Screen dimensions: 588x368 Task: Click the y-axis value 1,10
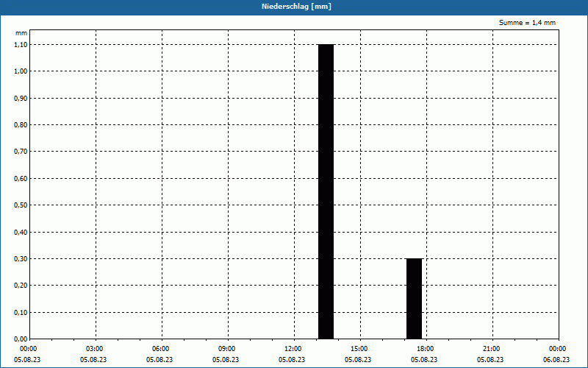(21, 44)
